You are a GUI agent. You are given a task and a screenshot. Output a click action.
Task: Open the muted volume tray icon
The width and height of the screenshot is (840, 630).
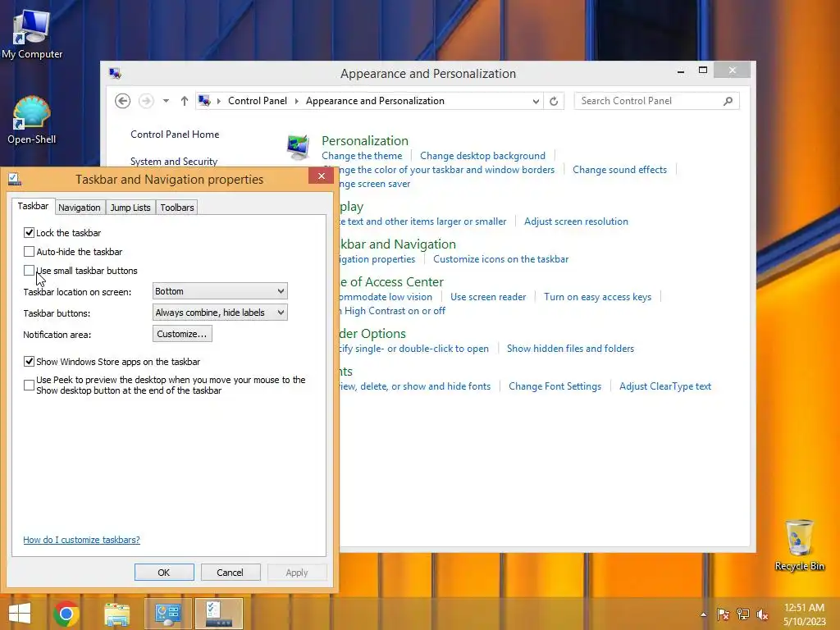pyautogui.click(x=762, y=614)
